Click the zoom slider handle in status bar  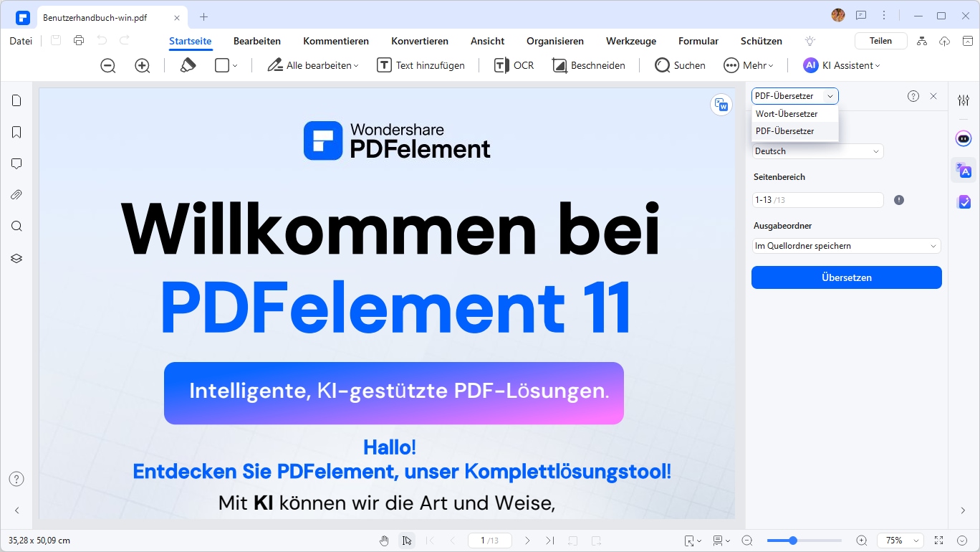coord(793,541)
